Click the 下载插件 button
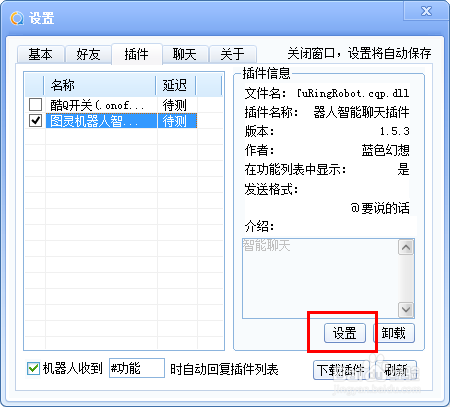450x407 pixels. coord(341,370)
